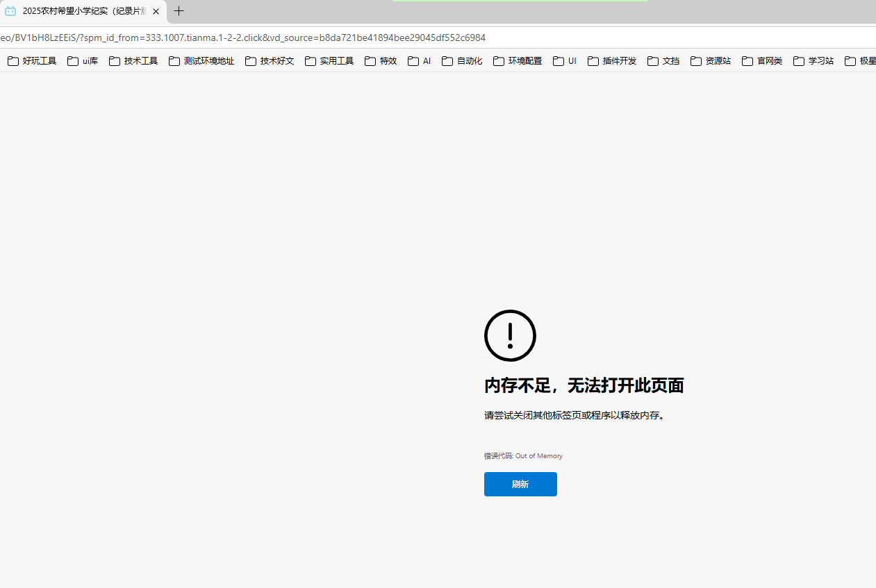Viewport: 876px width, 588px height.
Task: Click the 刷新 refresh button
Action: click(520, 484)
